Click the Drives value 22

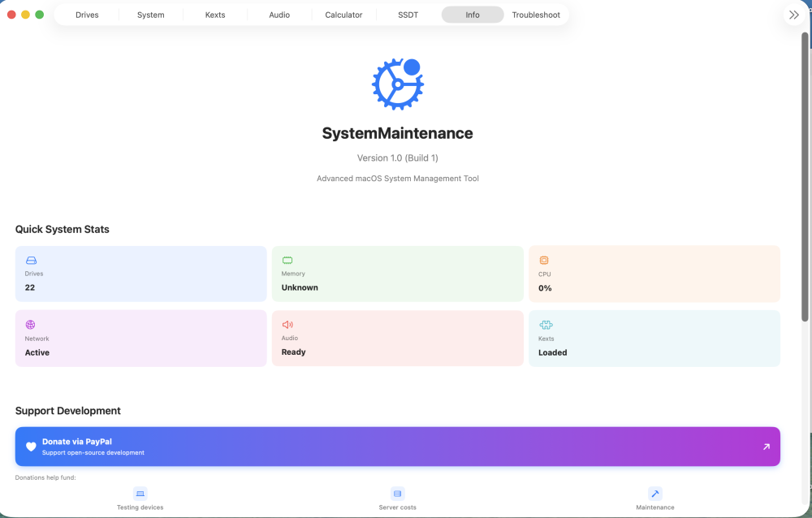30,287
